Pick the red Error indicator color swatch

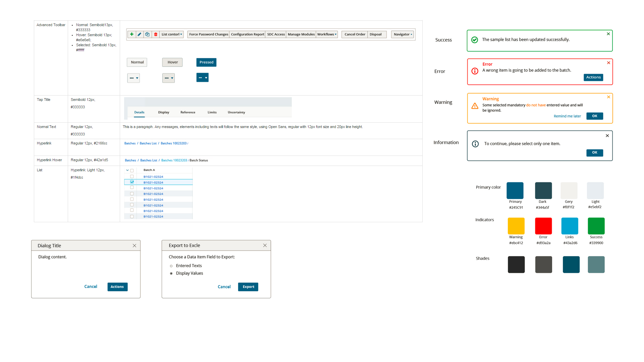[x=543, y=226]
